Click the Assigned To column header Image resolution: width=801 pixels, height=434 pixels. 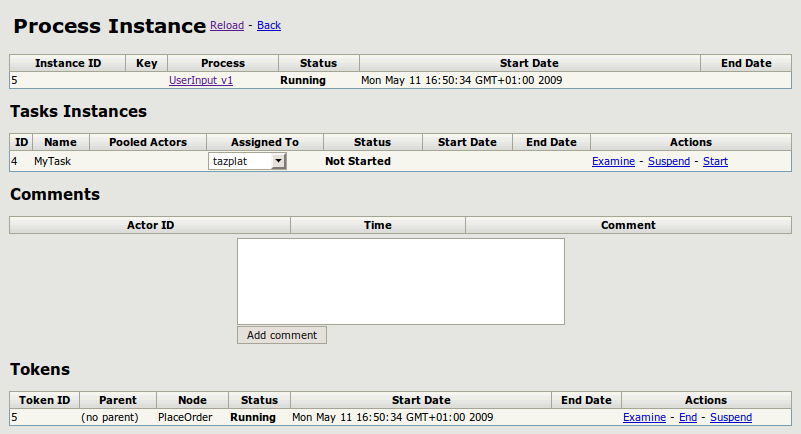pyautogui.click(x=265, y=142)
